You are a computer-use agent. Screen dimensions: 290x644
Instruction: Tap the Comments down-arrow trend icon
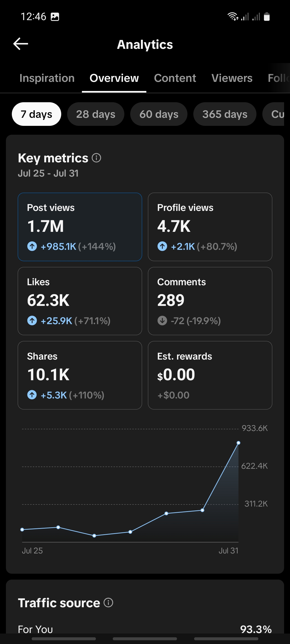(x=162, y=320)
